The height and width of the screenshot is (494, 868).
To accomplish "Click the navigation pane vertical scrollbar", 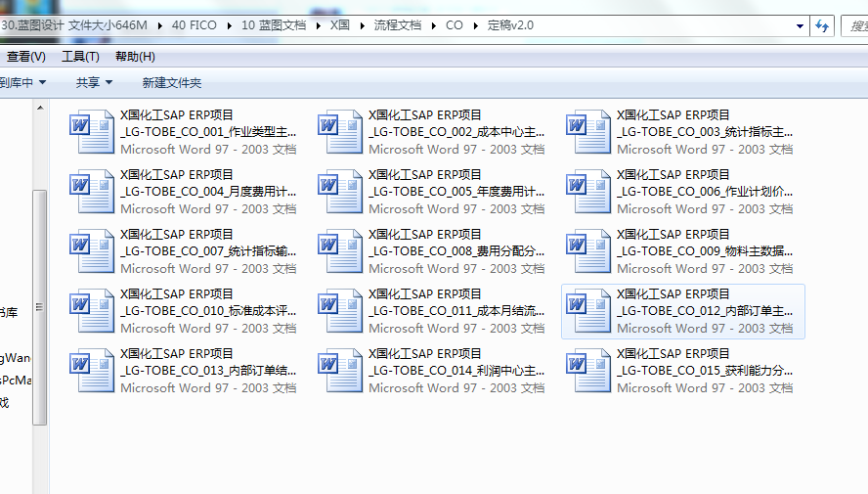I will point(39,303).
